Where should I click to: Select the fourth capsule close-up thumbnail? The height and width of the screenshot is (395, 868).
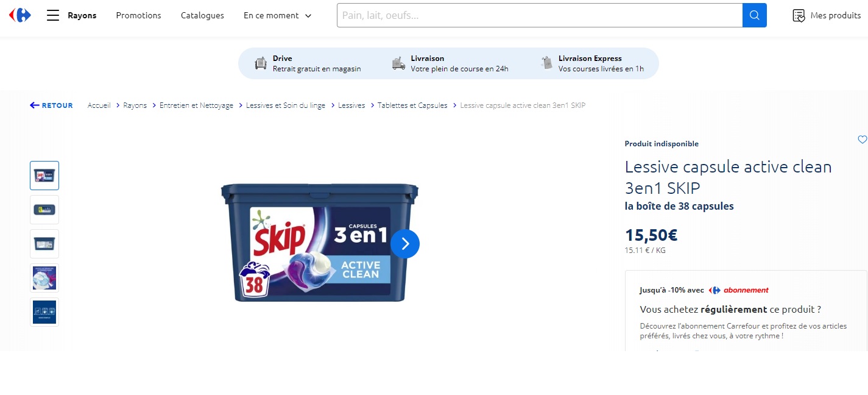point(44,278)
